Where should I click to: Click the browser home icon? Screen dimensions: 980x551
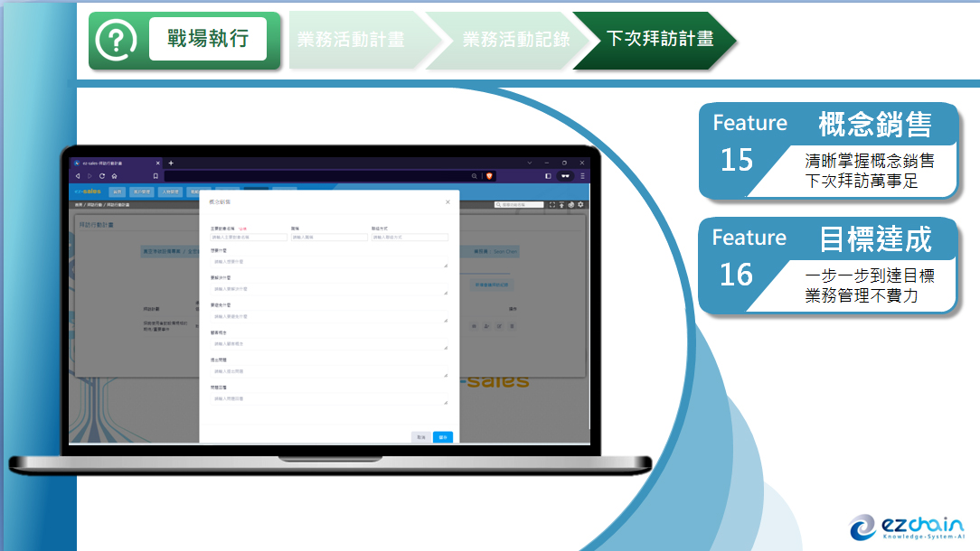(x=115, y=176)
